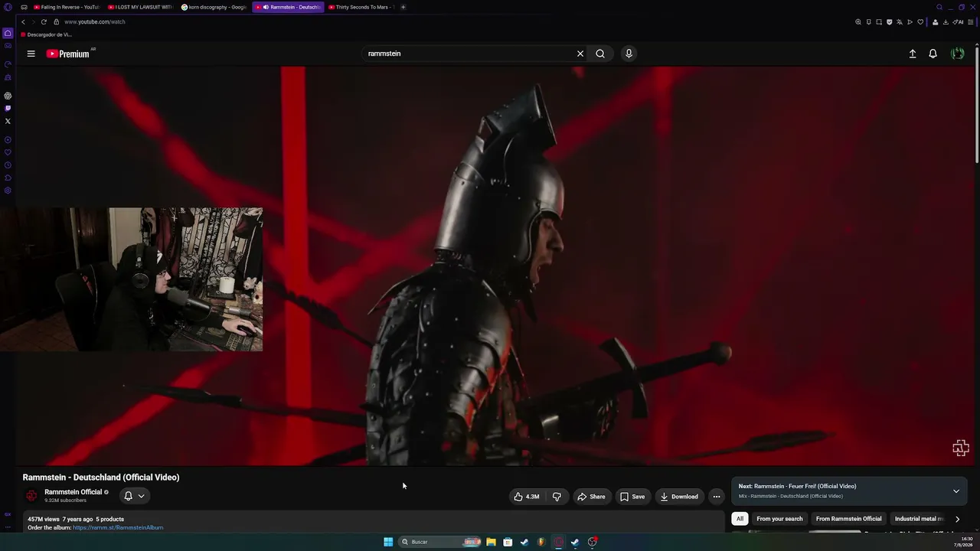Open the browser downloads icon
This screenshot has width=980, height=551.
pyautogui.click(x=946, y=22)
